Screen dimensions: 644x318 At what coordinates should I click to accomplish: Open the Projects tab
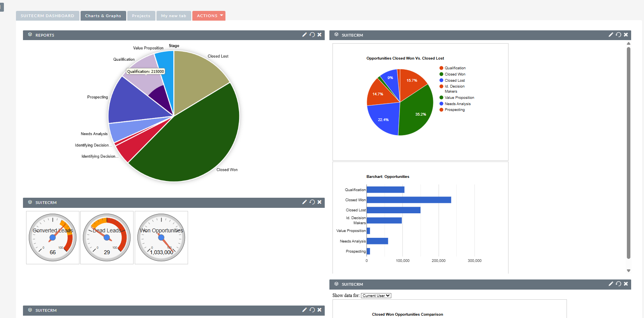[141, 16]
